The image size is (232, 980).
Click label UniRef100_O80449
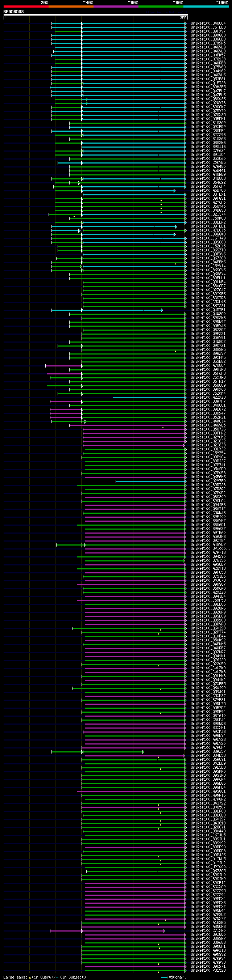pos(208,831)
